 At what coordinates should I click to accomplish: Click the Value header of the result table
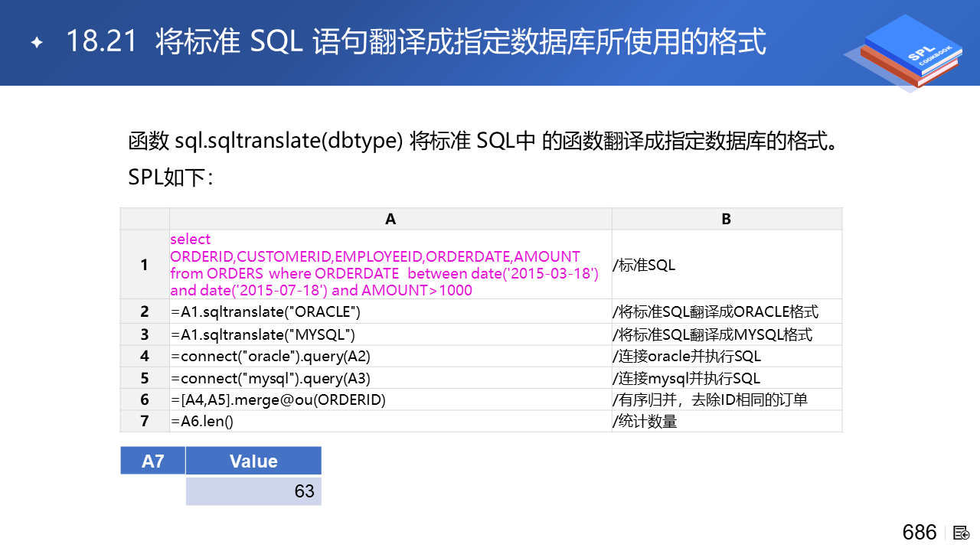click(253, 461)
